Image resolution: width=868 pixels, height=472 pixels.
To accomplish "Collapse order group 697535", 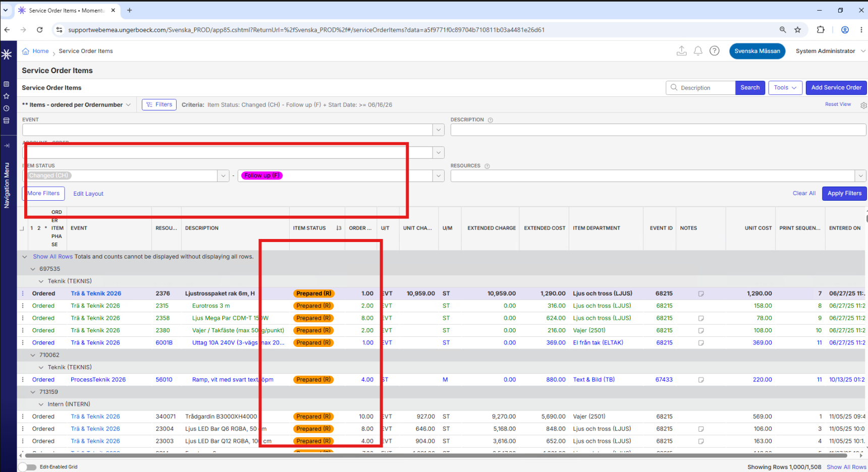I will point(33,269).
